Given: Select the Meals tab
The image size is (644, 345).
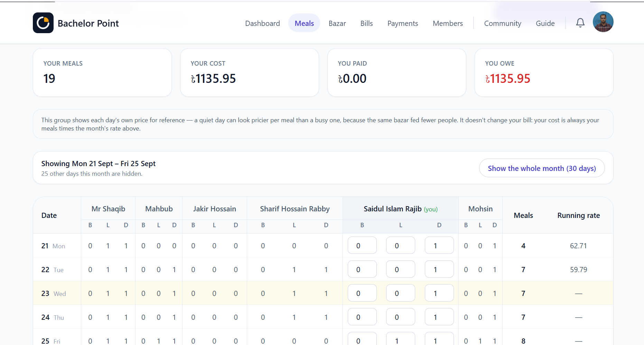Looking at the screenshot, I should pos(304,23).
